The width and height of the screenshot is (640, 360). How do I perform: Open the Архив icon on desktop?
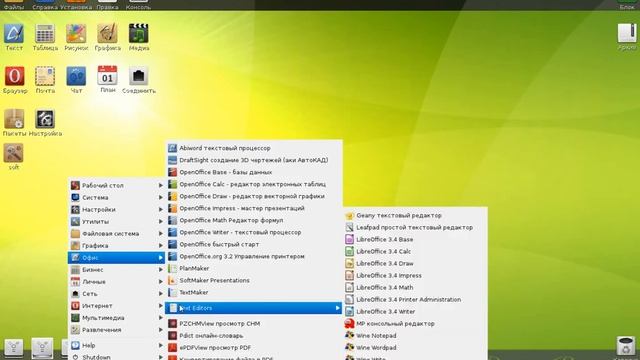(627, 33)
